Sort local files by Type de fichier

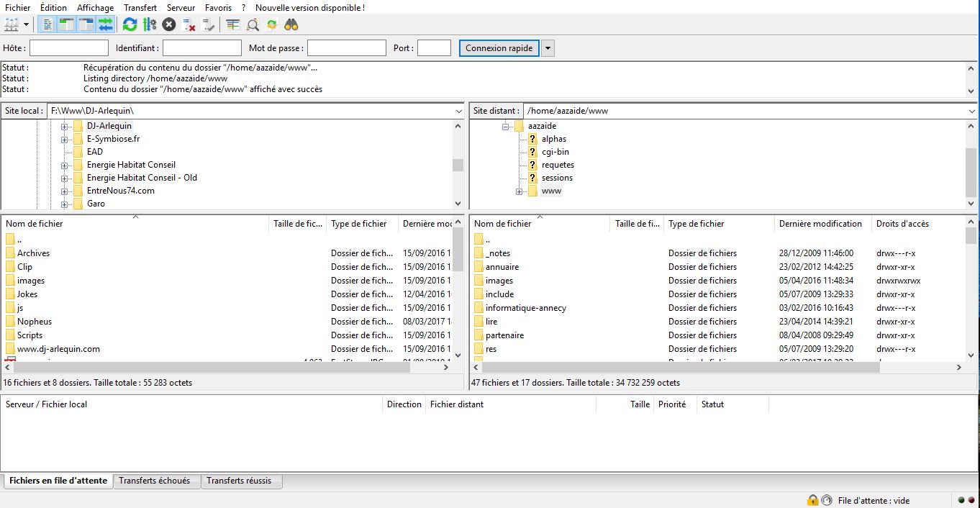(x=362, y=224)
